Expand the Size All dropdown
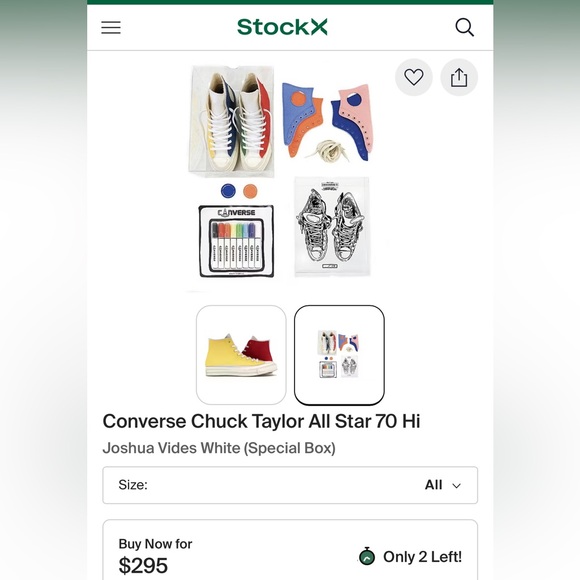 click(x=290, y=485)
